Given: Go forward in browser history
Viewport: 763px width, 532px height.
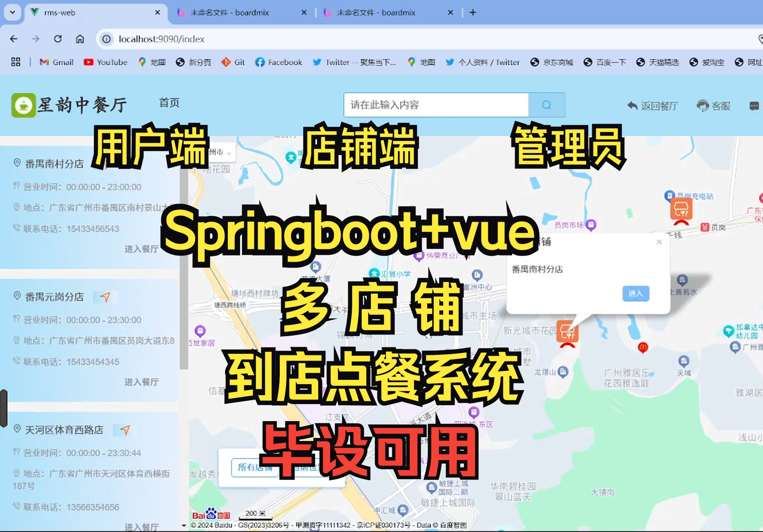Looking at the screenshot, I should 35,39.
